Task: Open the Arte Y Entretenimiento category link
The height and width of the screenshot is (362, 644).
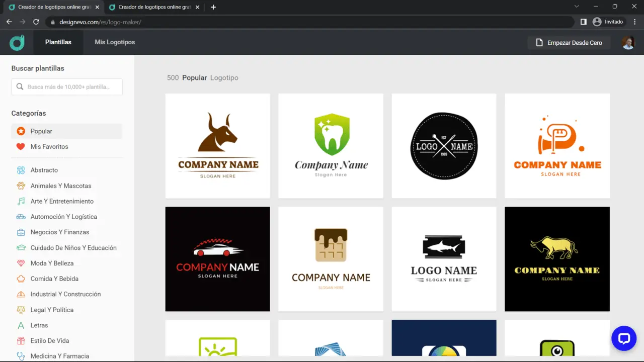Action: point(62,201)
